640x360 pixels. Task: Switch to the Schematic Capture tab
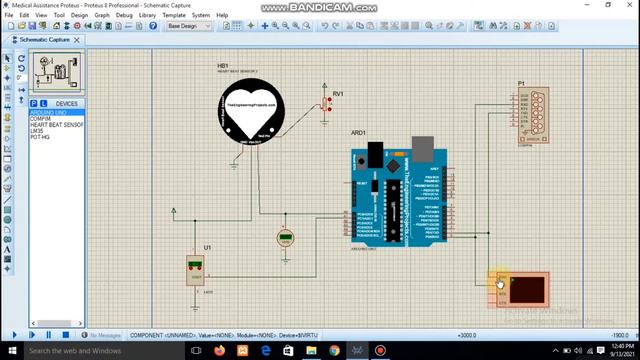[x=44, y=40]
